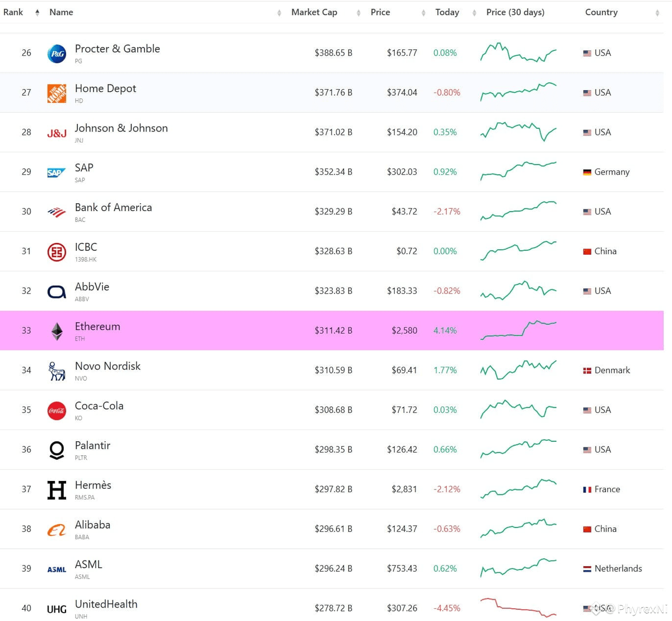Click the UnitedHealth UHG logo
672x621 pixels.
[x=57, y=609]
